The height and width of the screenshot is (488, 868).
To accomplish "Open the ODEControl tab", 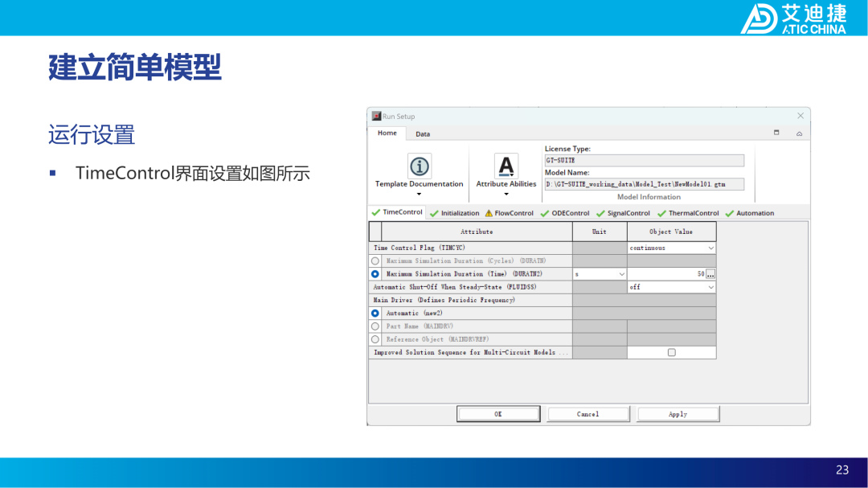I will coord(565,213).
